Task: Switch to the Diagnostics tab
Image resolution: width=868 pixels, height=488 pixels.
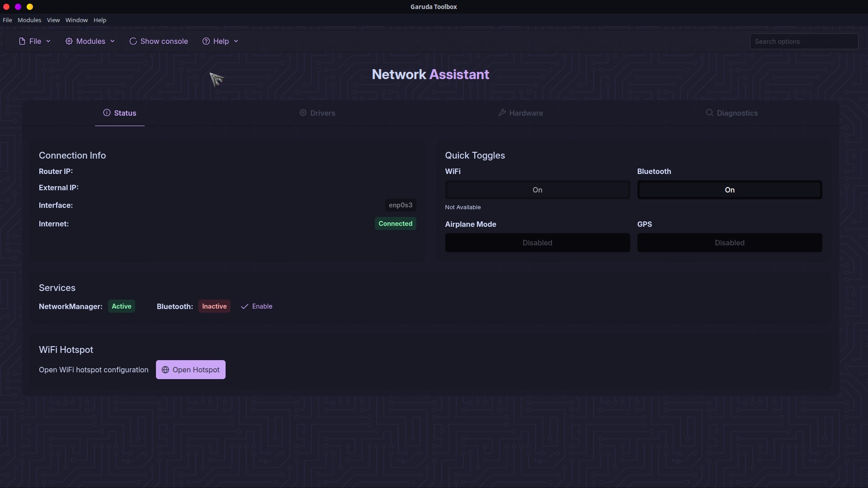Action: click(x=732, y=113)
